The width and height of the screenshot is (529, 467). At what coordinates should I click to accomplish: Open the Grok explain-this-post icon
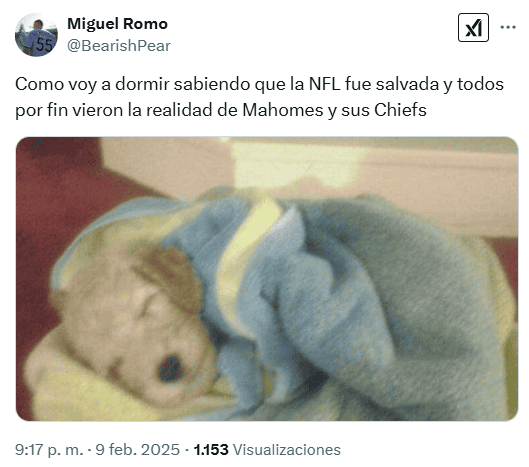[473, 28]
